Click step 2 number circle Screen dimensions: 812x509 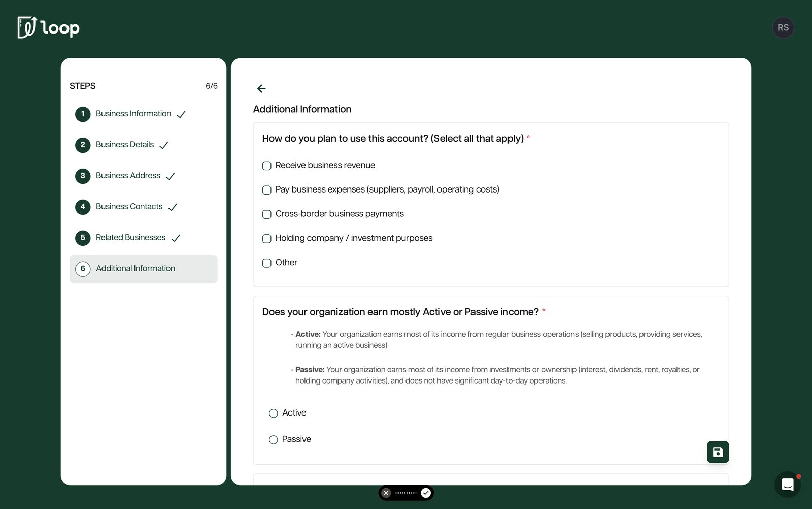pyautogui.click(x=83, y=145)
